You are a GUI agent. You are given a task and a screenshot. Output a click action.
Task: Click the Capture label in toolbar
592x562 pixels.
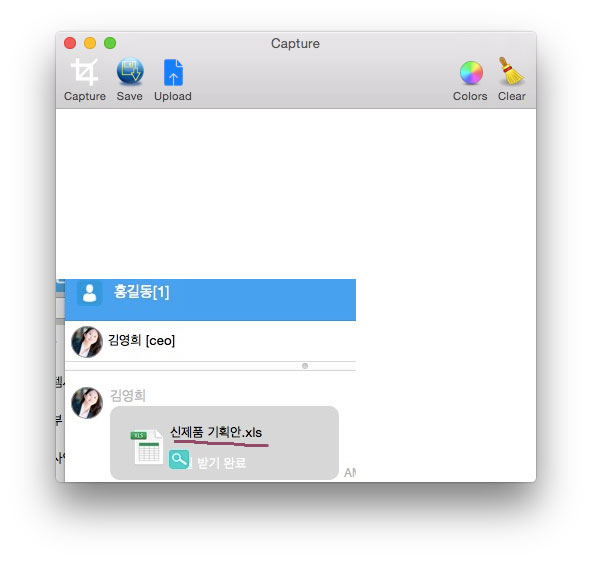[x=85, y=96]
